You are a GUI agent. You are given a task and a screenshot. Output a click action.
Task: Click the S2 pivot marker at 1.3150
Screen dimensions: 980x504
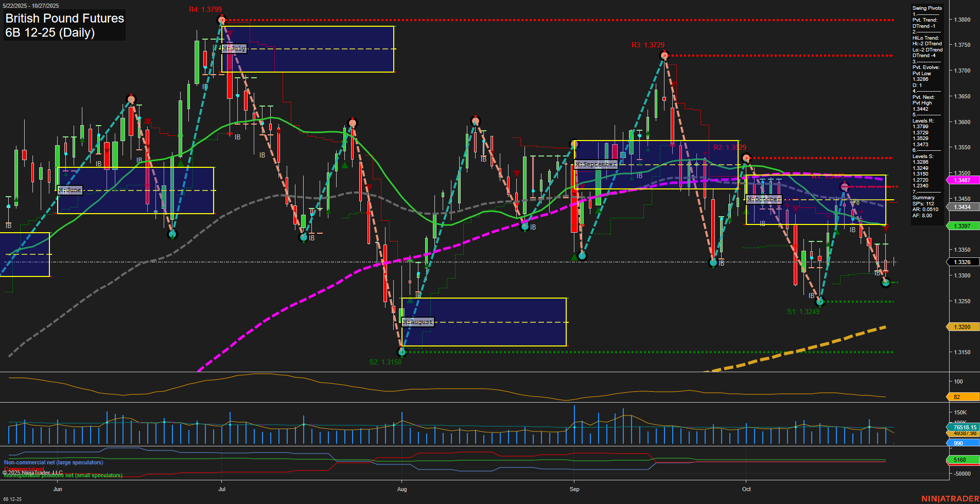[402, 352]
